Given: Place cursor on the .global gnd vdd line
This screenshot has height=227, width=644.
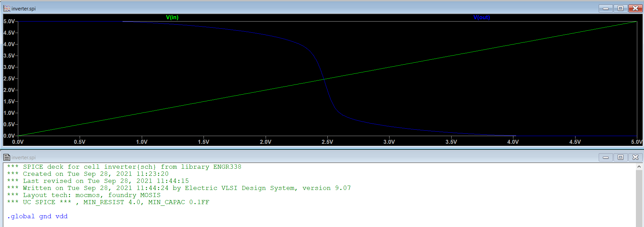Looking at the screenshot, I should [37, 216].
